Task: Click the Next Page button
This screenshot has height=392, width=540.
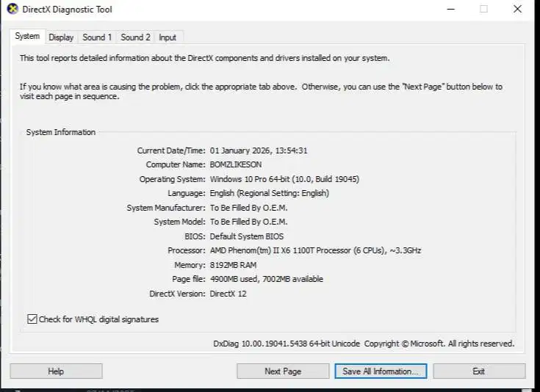Action: tap(283, 371)
